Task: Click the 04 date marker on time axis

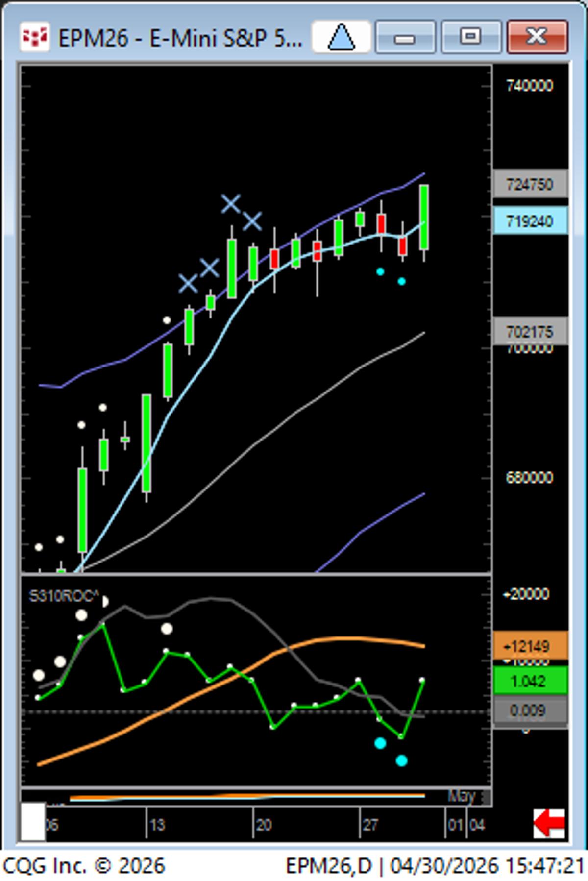Action: pyautogui.click(x=477, y=825)
